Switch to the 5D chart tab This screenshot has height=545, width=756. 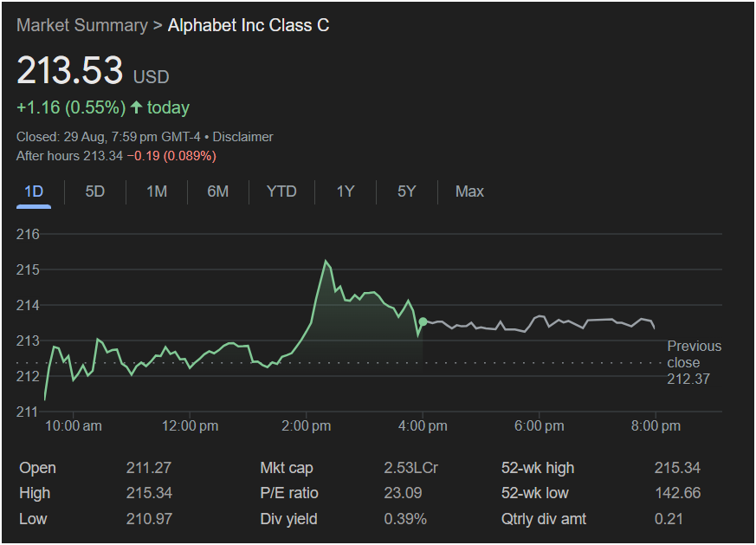coord(94,191)
